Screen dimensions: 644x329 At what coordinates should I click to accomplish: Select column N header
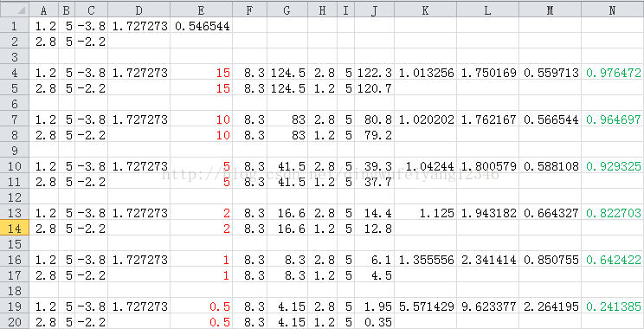[x=612, y=10]
